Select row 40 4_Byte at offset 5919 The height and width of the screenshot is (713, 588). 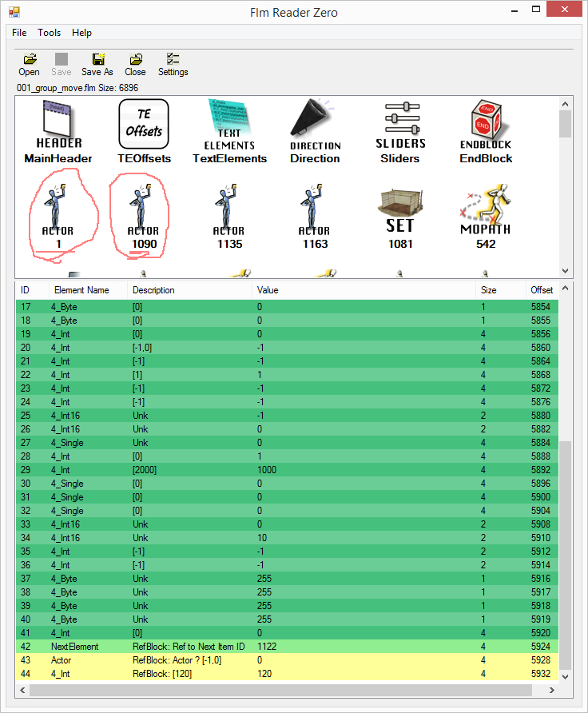point(287,619)
